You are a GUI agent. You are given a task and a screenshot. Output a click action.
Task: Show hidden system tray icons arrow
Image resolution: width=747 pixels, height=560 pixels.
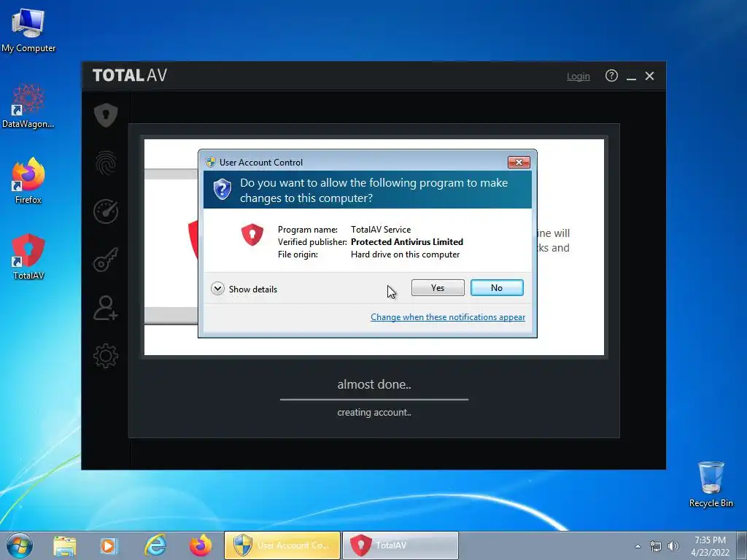(638, 546)
